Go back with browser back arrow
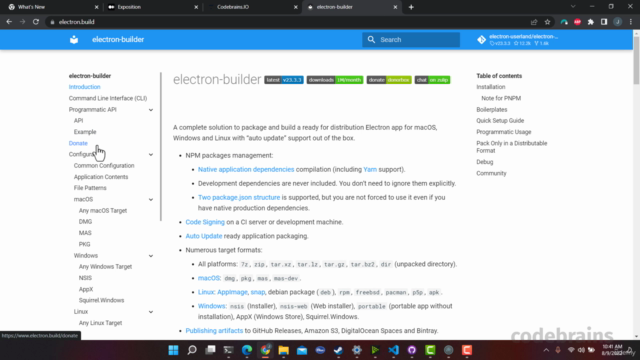 (x=9, y=22)
